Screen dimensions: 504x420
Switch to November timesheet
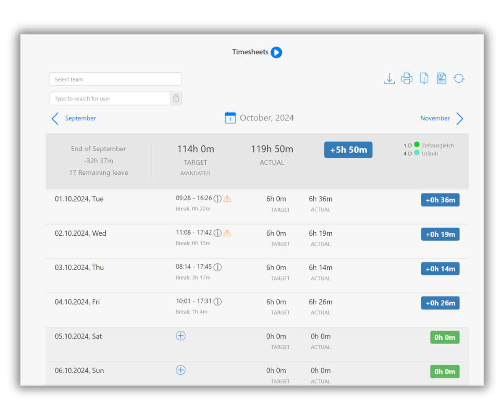point(435,118)
